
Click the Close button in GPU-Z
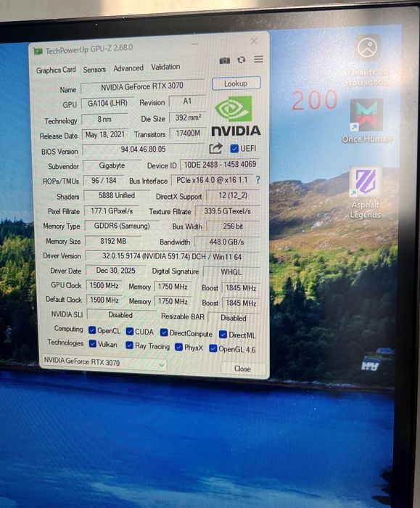[242, 369]
